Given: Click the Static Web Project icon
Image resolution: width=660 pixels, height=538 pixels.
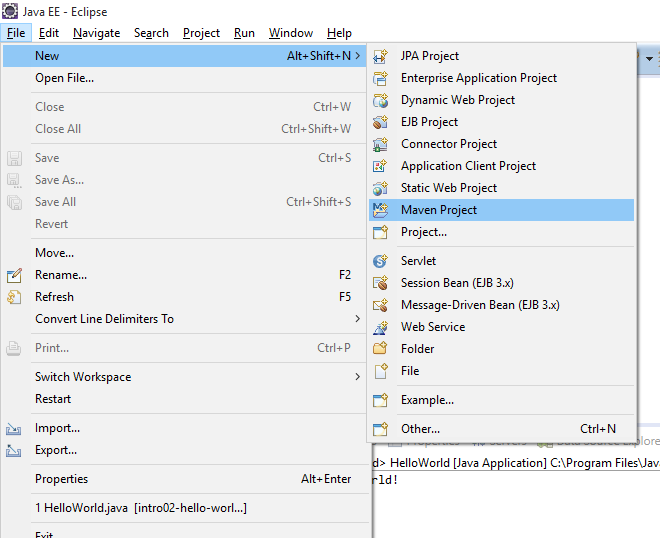Looking at the screenshot, I should 380,188.
